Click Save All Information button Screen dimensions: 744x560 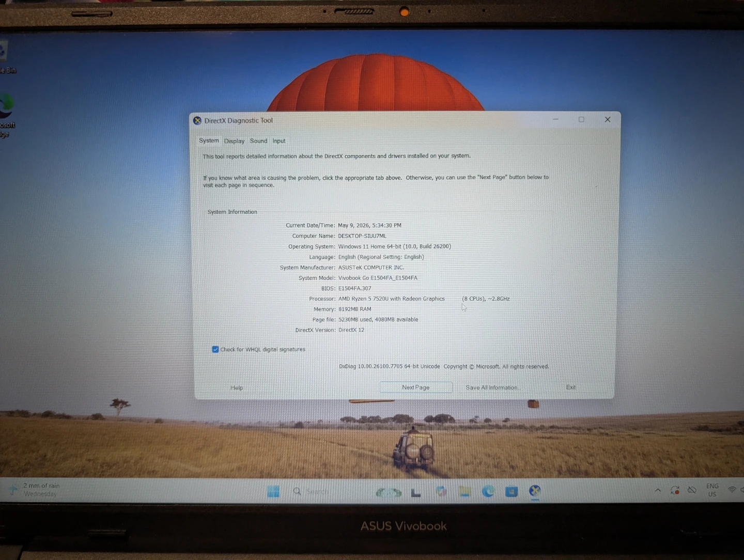pyautogui.click(x=492, y=387)
